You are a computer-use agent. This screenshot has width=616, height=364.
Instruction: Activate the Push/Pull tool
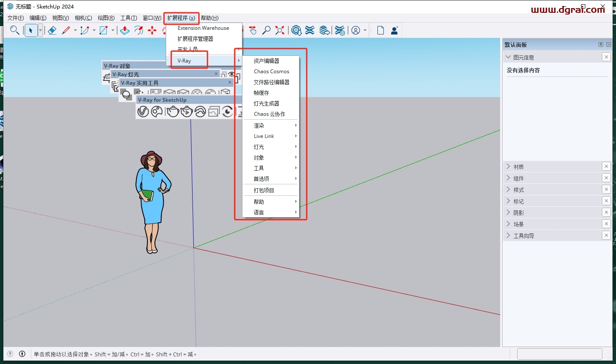click(125, 30)
